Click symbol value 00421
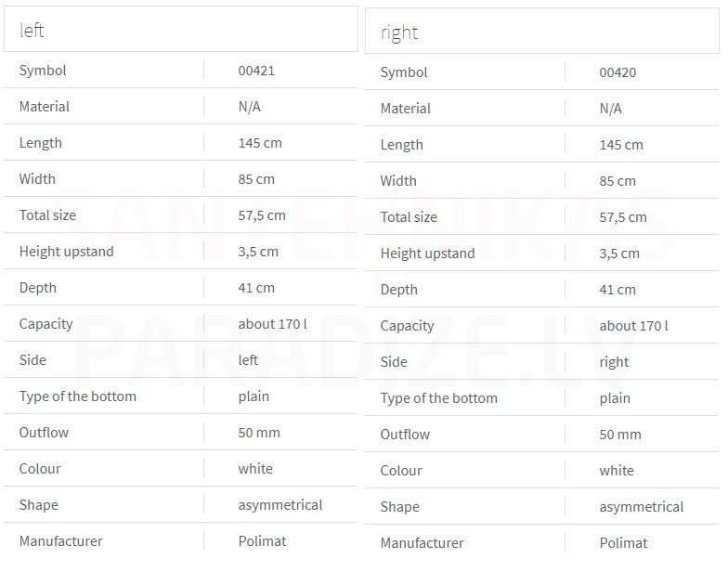 [256, 71]
